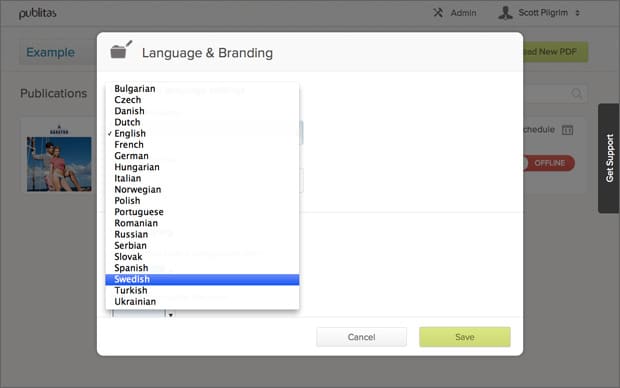
Task: Click the Cancel button
Action: point(361,337)
